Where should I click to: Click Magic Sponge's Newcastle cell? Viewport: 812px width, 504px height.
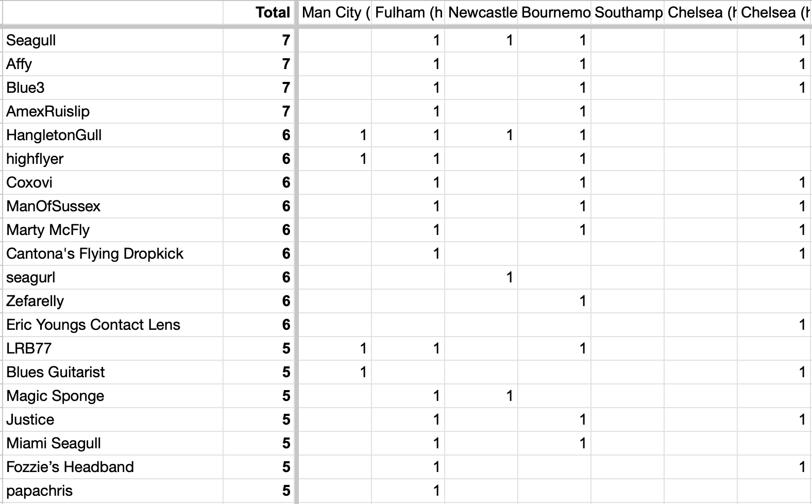point(481,396)
